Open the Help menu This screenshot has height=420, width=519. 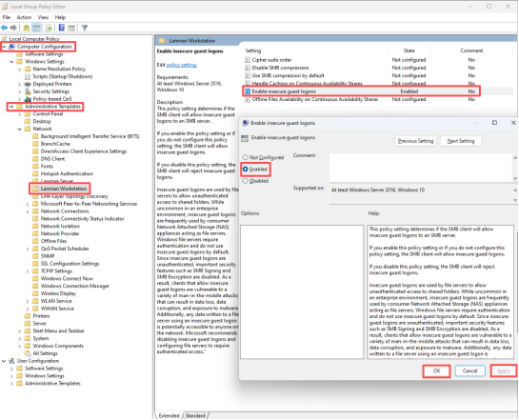coord(60,17)
